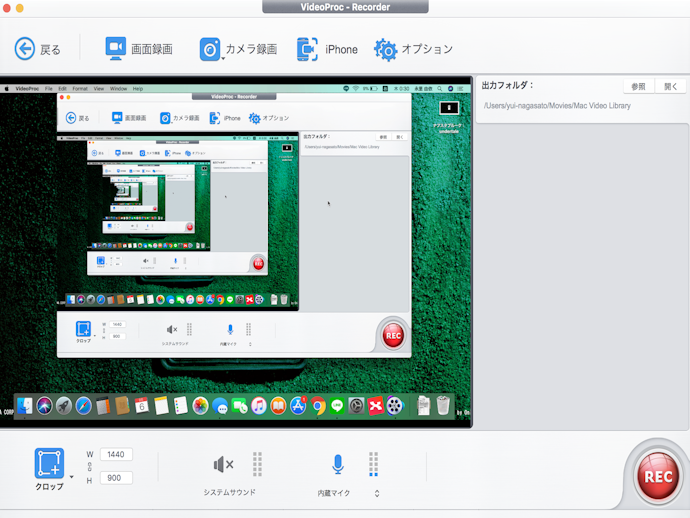Click 開く open folder button
This screenshot has height=518, width=690.
click(670, 87)
